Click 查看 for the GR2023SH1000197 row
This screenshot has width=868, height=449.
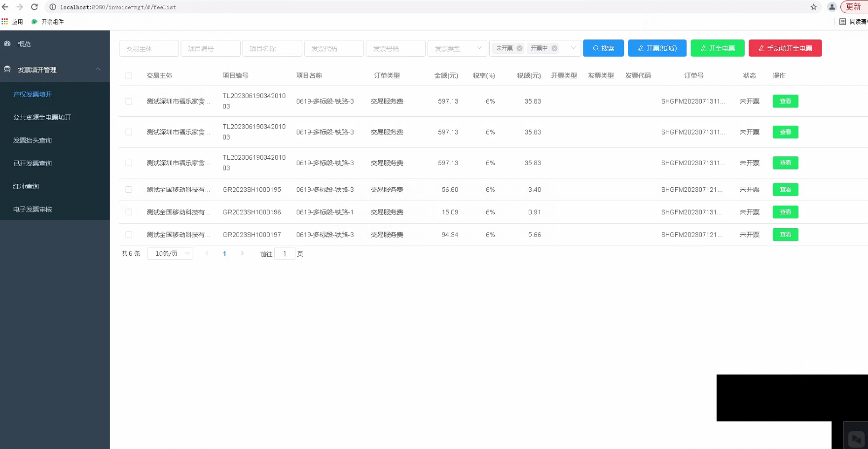[785, 235]
